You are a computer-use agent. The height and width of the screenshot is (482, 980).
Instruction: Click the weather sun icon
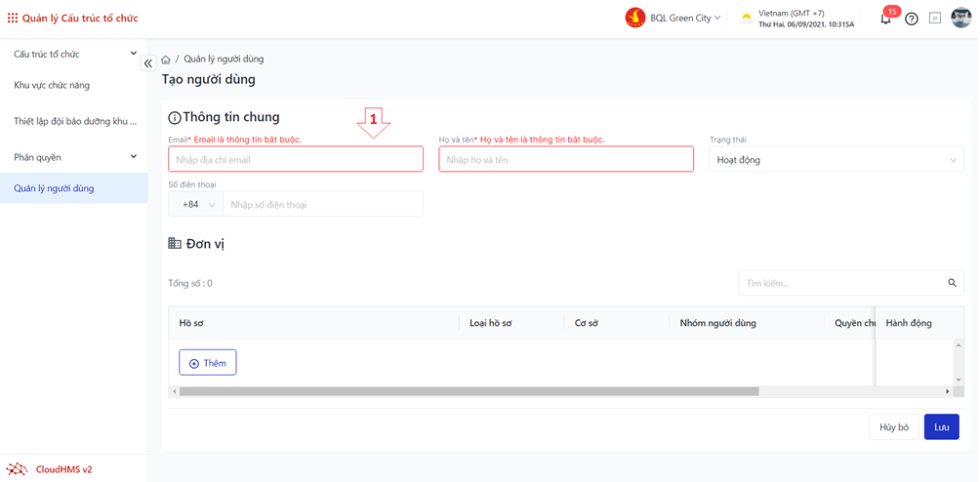[746, 19]
